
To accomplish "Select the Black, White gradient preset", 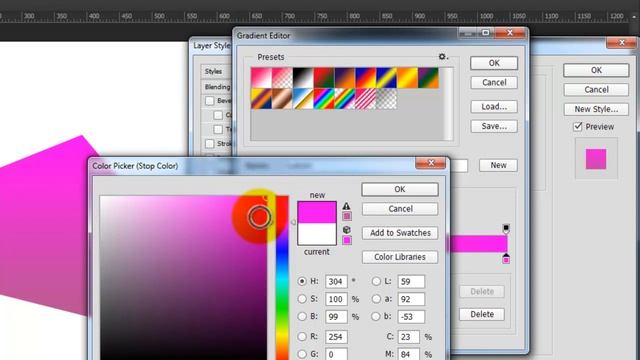I will [x=303, y=78].
